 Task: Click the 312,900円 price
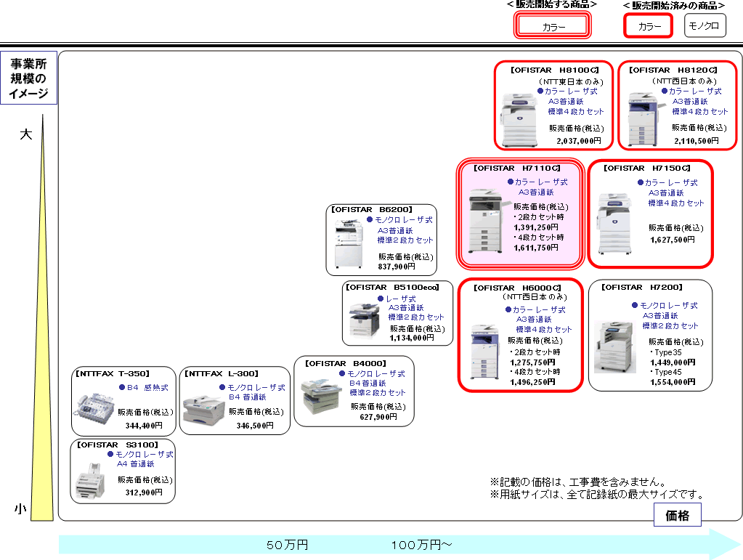coord(144,492)
